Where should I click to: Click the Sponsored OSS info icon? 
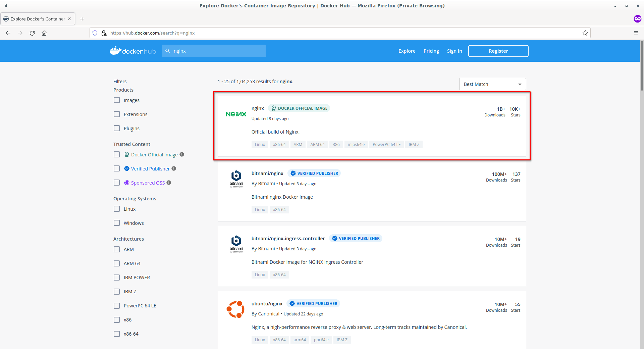pos(169,183)
